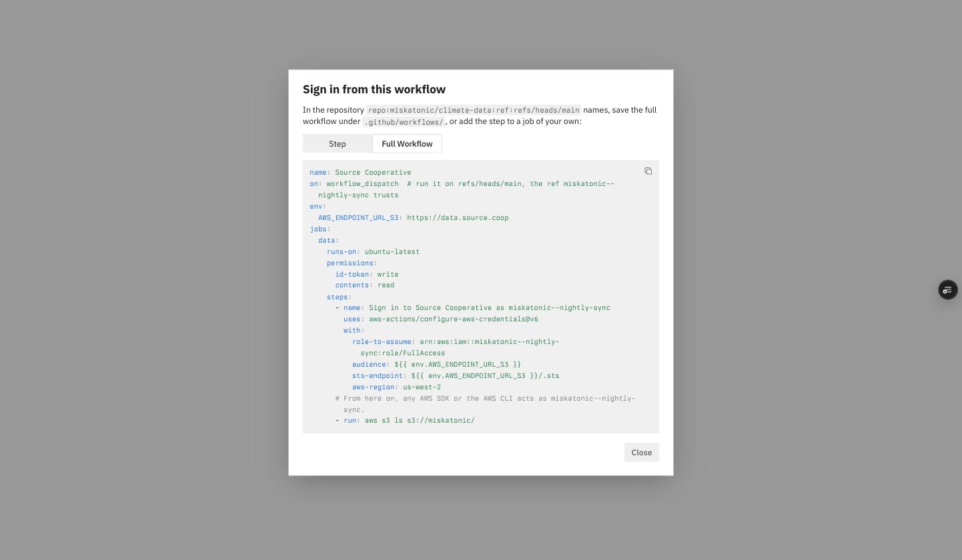Image resolution: width=962 pixels, height=560 pixels.
Task: Click the 'contents: read' line
Action: point(365,285)
